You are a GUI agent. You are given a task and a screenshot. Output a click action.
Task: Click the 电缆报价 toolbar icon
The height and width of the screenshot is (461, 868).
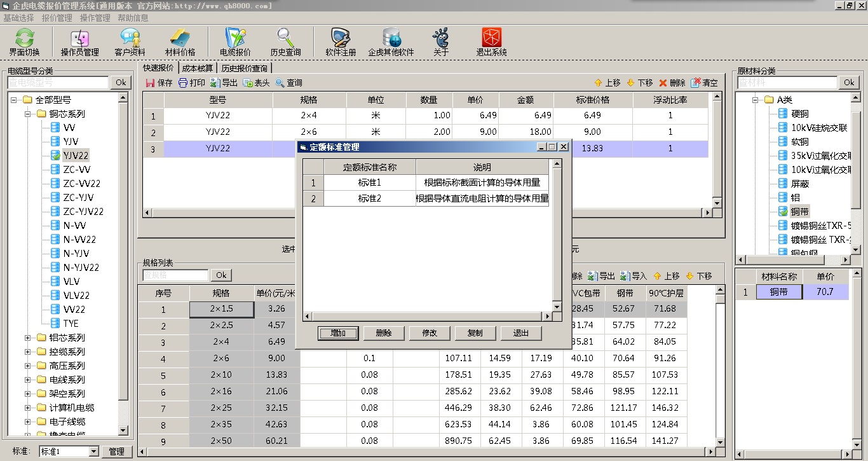[x=235, y=43]
